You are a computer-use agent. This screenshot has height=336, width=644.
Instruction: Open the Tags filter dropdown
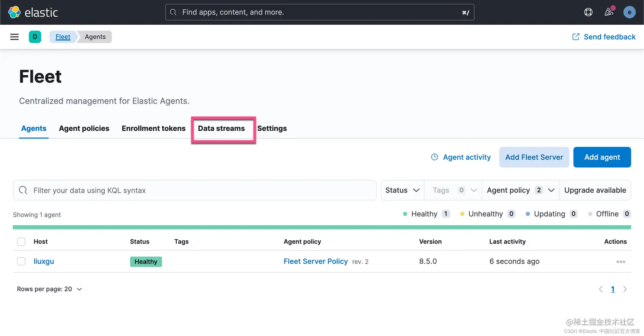tap(453, 190)
